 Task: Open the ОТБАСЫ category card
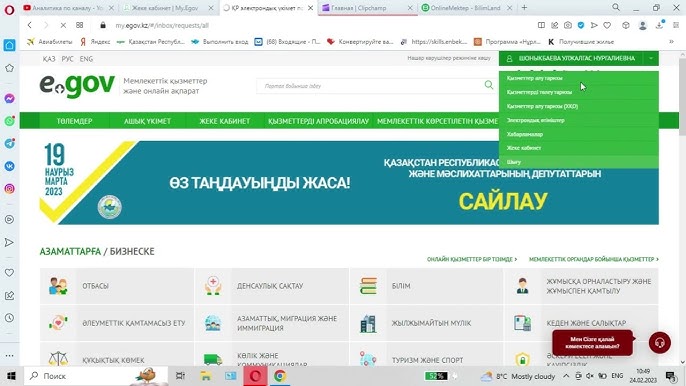click(x=117, y=286)
